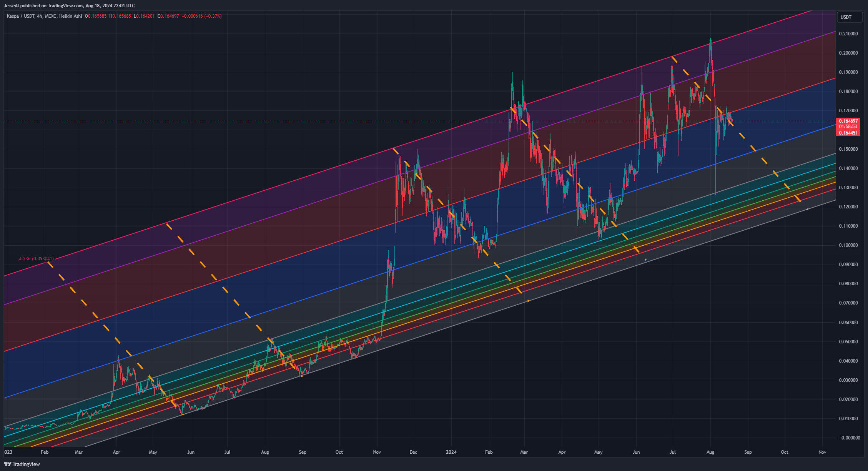Click the 0.150000 price axis label
The width and height of the screenshot is (868, 471).
(x=848, y=149)
